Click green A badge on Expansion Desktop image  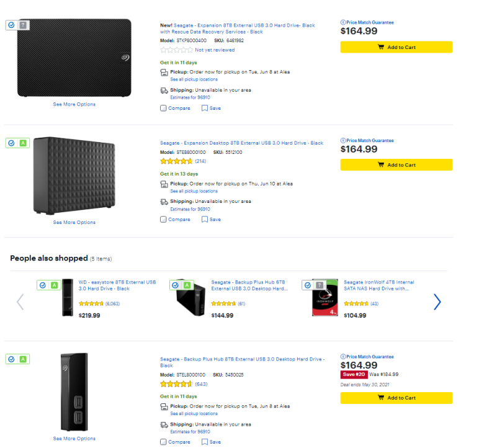pos(23,143)
